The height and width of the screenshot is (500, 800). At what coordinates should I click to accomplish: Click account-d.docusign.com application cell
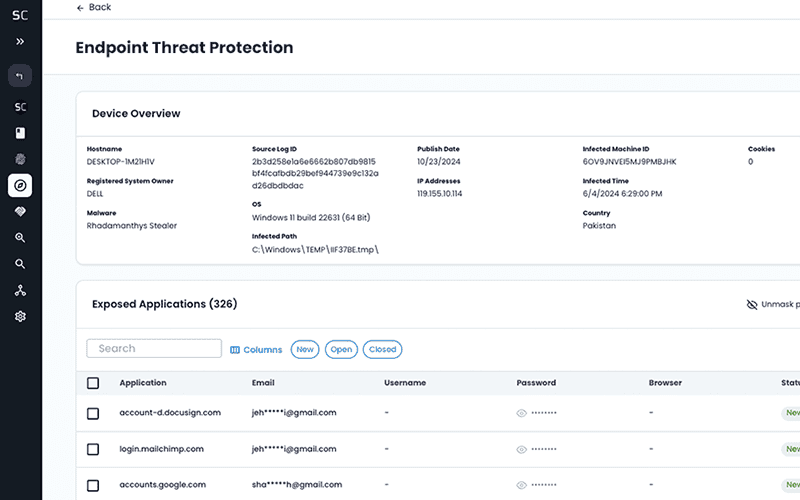click(x=170, y=413)
